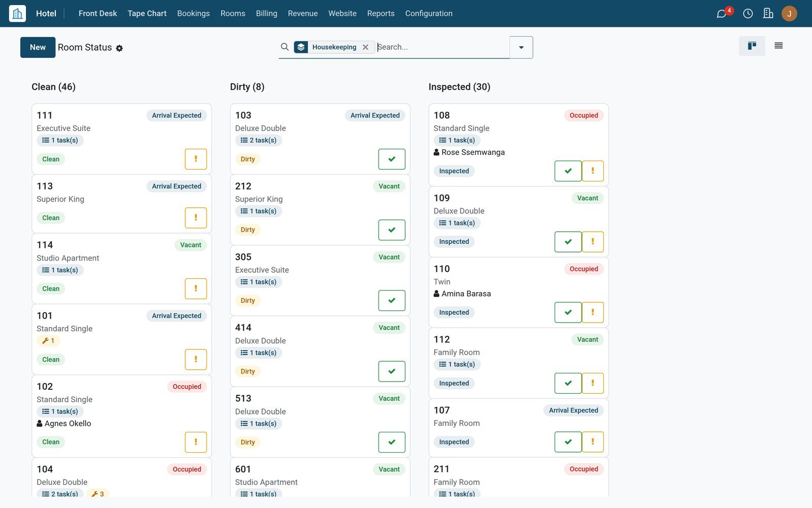
Task: Expand the search options dropdown arrow
Action: 521,47
